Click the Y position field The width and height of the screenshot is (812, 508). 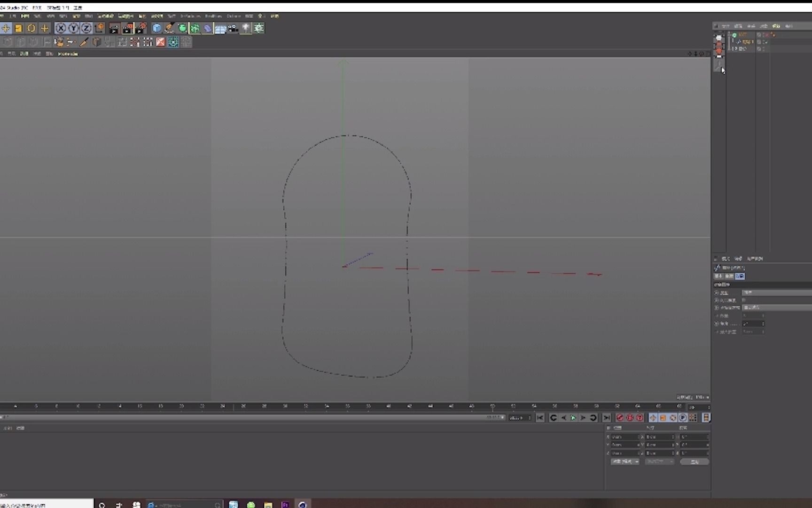[625, 445]
